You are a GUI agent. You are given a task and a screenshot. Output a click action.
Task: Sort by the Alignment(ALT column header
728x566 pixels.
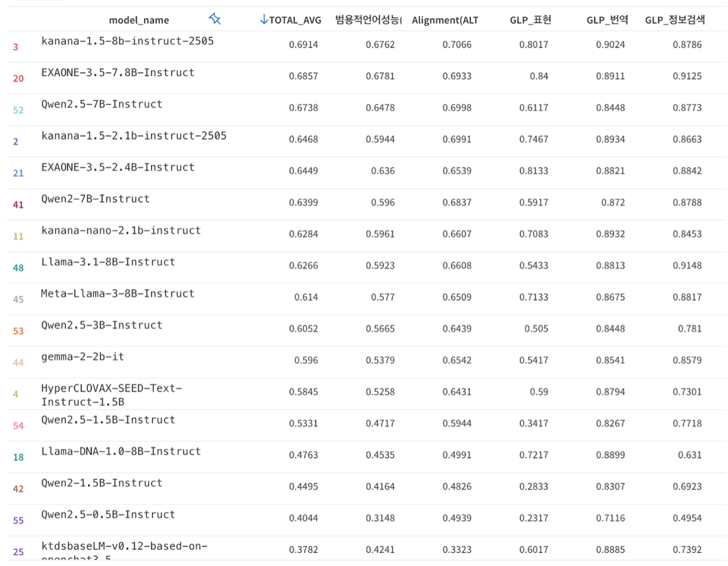pyautogui.click(x=445, y=20)
